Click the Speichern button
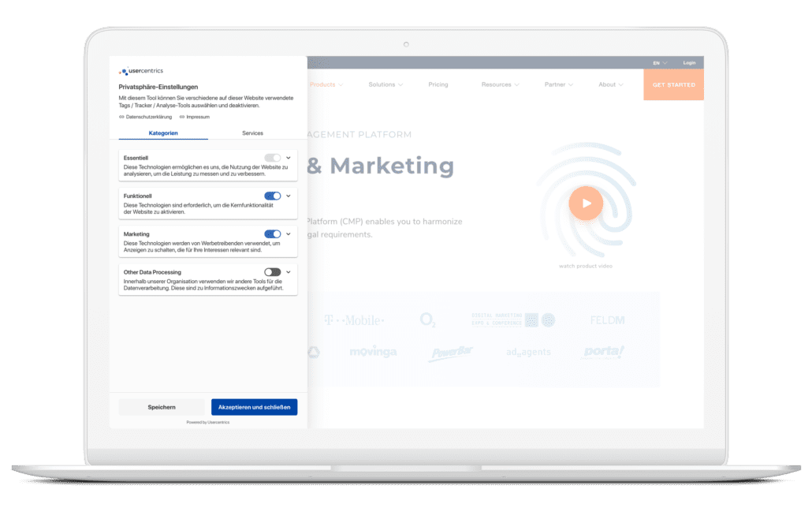The image size is (812, 508). [162, 407]
